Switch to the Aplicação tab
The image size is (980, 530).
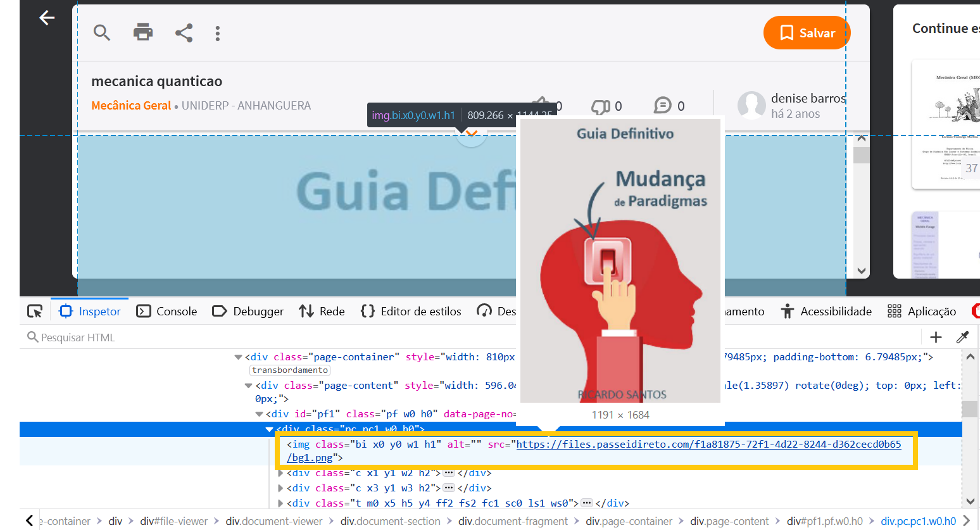[922, 311]
